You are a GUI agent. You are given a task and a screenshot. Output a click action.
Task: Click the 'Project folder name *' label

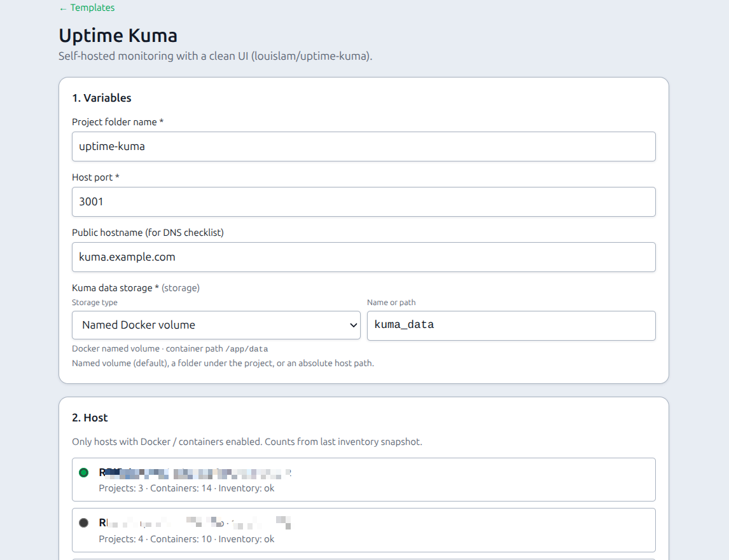[x=118, y=122]
